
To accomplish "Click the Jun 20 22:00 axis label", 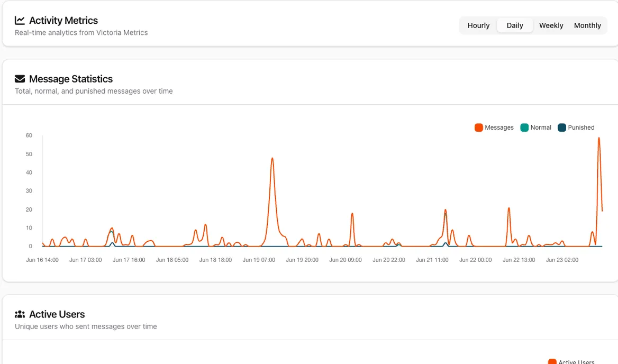I will 389,260.
